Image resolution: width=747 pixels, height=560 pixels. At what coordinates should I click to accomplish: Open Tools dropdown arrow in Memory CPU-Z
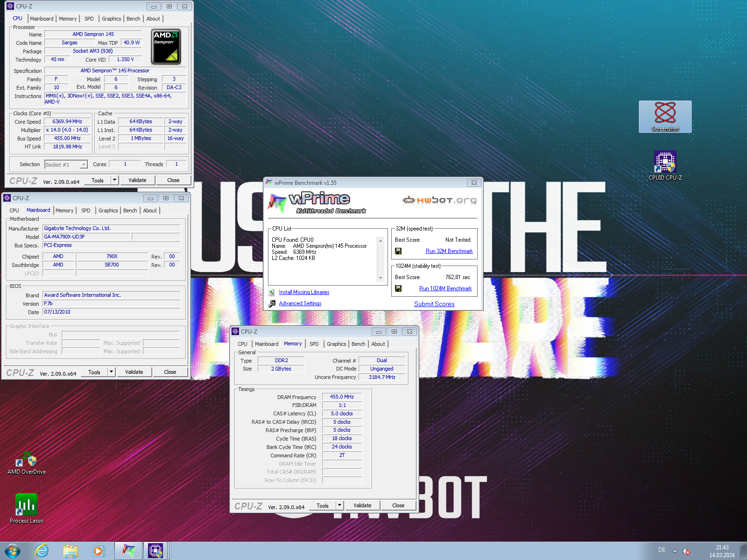tap(339, 505)
